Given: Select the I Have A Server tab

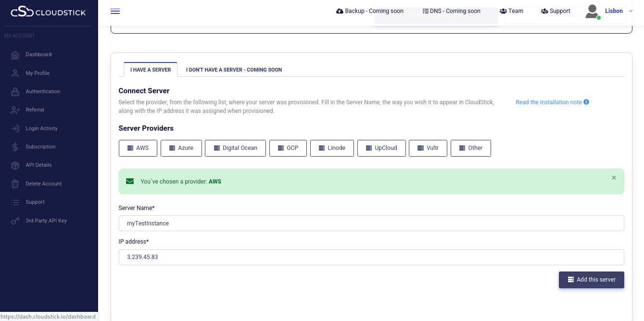Looking at the screenshot, I should 151,70.
